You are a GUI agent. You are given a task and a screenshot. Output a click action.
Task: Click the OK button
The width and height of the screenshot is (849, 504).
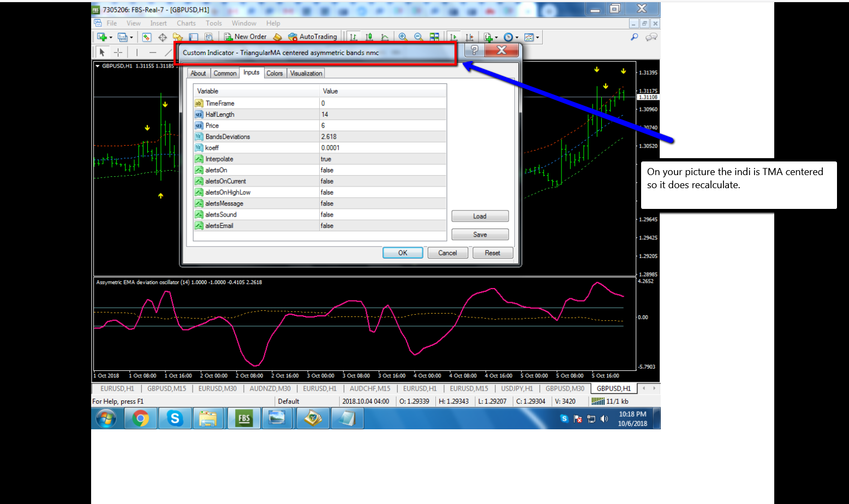403,253
